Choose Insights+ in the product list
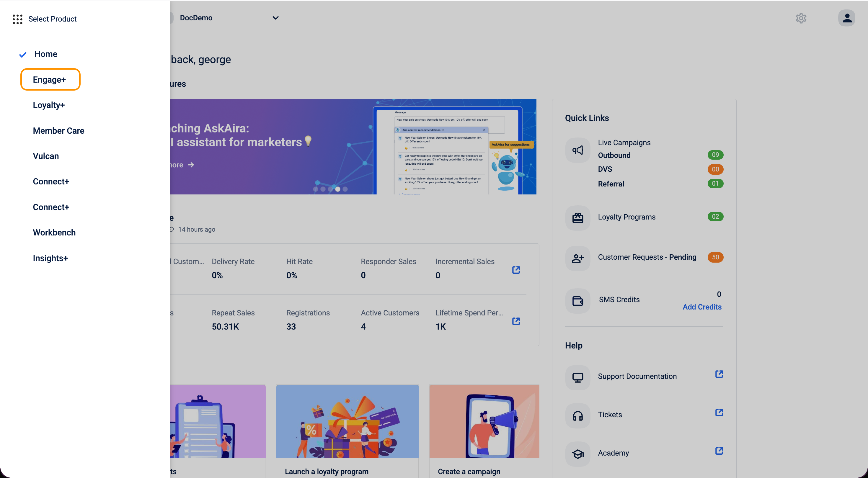Screen dimensions: 868x478 pyautogui.click(x=50, y=258)
